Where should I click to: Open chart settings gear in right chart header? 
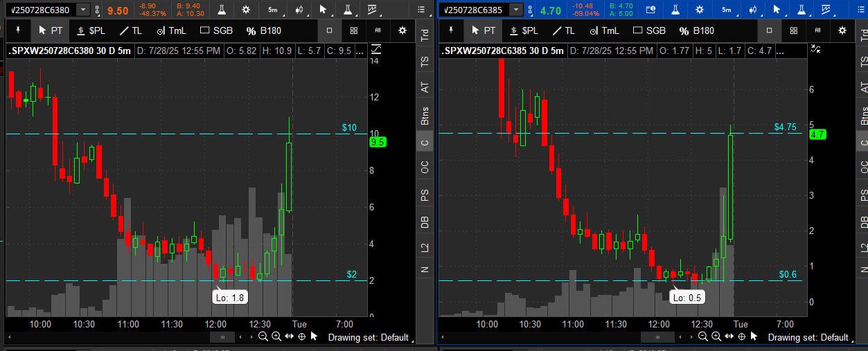click(x=700, y=10)
